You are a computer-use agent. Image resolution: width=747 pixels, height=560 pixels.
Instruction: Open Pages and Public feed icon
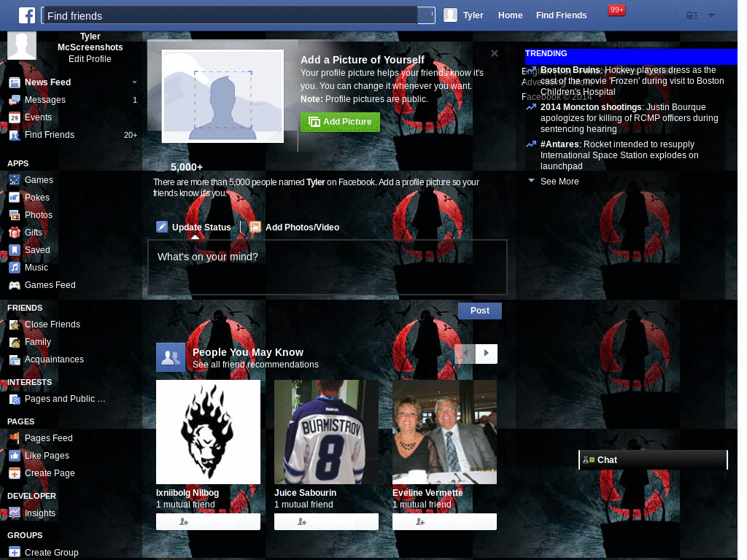(15, 400)
